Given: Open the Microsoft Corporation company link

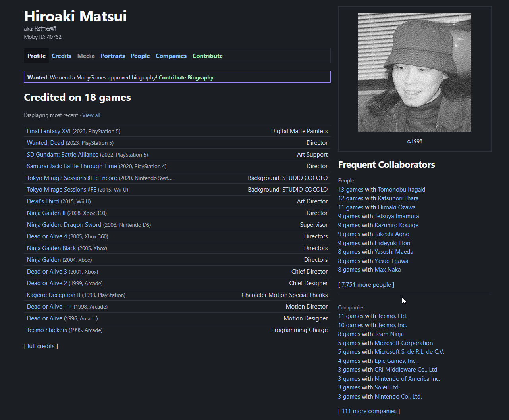Looking at the screenshot, I should click(x=404, y=343).
